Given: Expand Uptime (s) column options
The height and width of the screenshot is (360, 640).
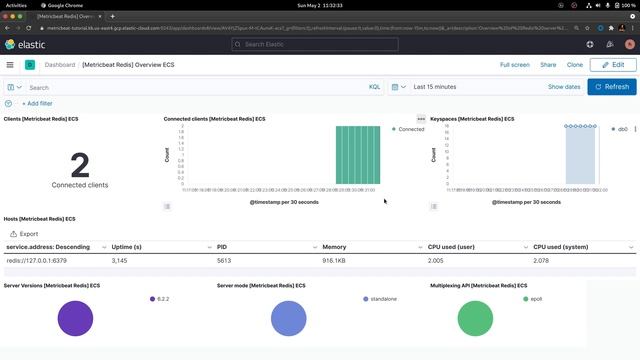Looking at the screenshot, I should tap(209, 247).
